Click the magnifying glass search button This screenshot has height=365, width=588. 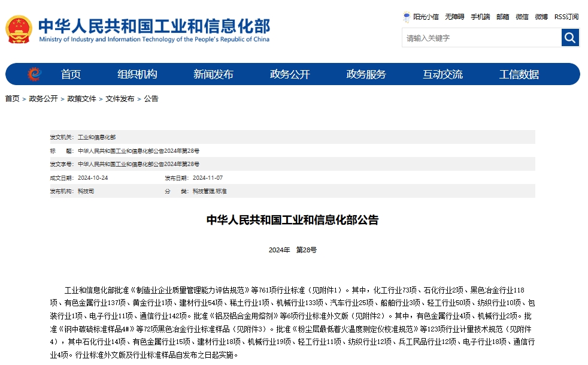[x=570, y=38]
